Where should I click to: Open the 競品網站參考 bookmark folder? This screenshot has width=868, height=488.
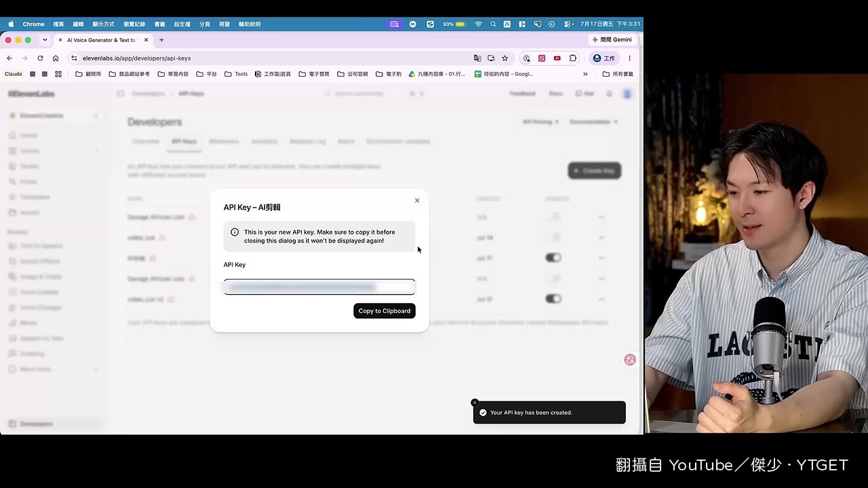[129, 74]
